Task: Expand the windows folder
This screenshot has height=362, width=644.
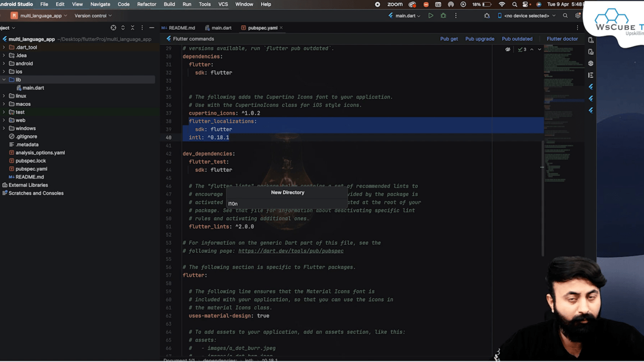Action: [x=4, y=128]
